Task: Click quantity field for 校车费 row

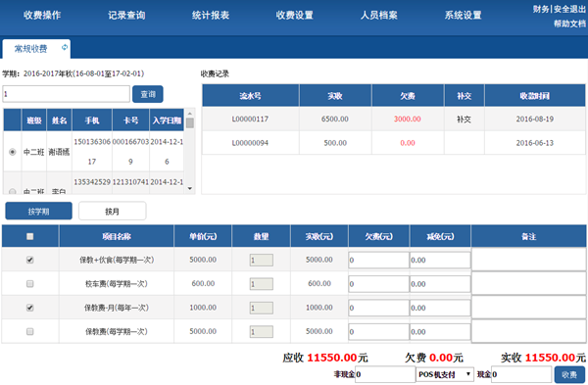Action: coord(262,284)
